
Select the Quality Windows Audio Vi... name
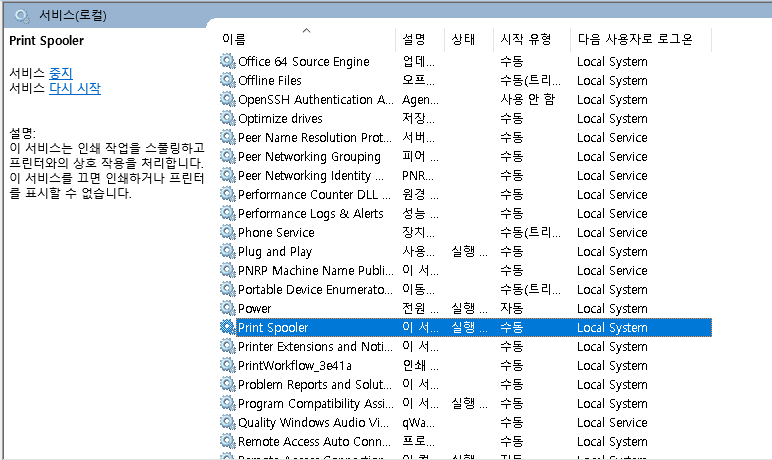(x=314, y=423)
